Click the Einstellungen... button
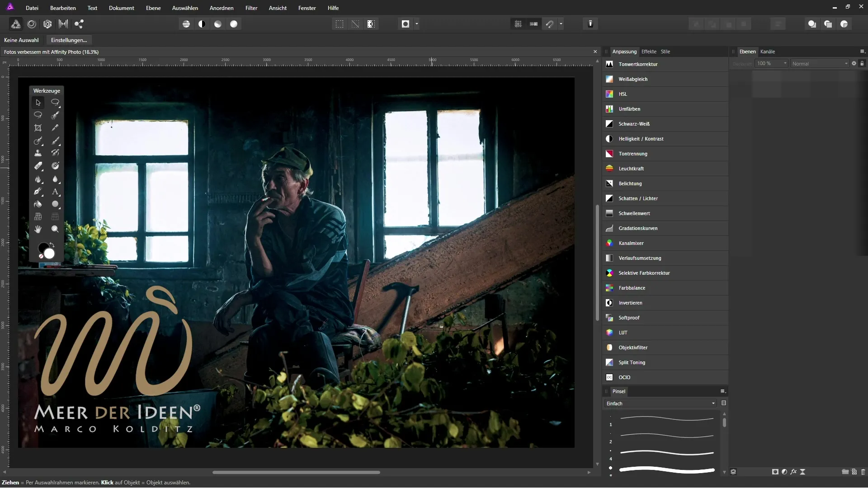Screen dimensions: 868x488 [x=69, y=40]
